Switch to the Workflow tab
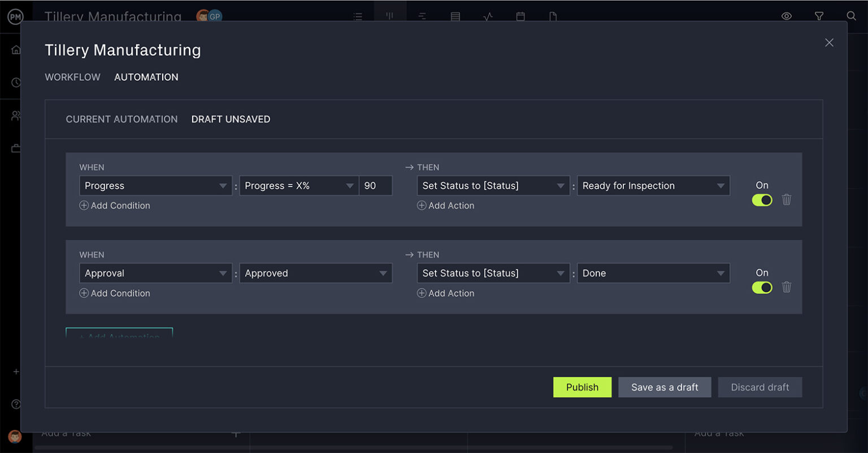This screenshot has width=868, height=453. (x=72, y=77)
